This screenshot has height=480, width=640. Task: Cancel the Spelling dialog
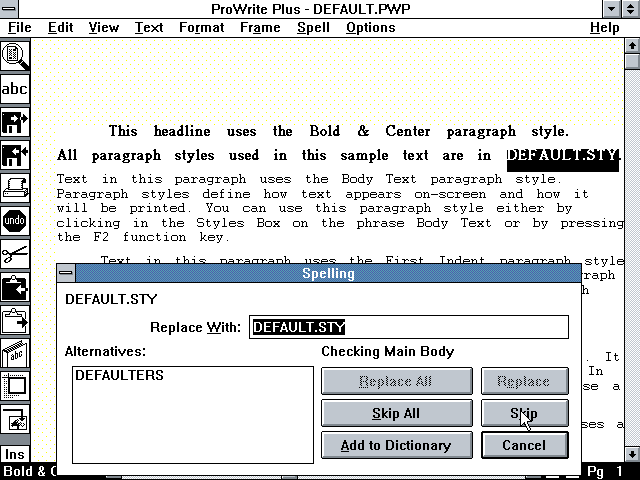click(x=524, y=445)
